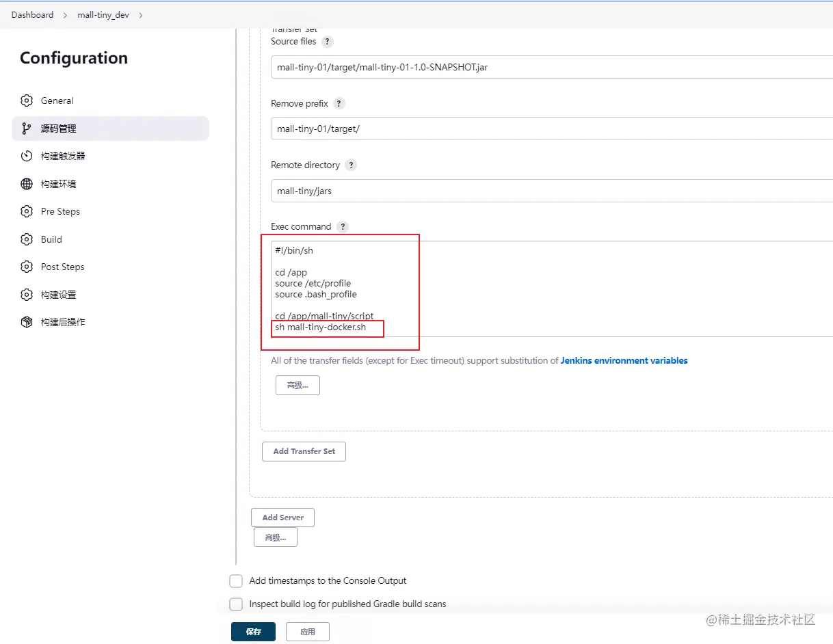Click the 应用 apply button
This screenshot has width=833, height=644.
click(308, 632)
